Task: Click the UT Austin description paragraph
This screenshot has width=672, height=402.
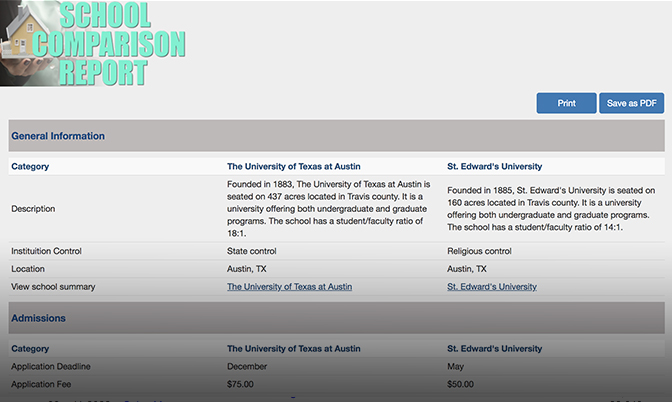Action: 328,208
